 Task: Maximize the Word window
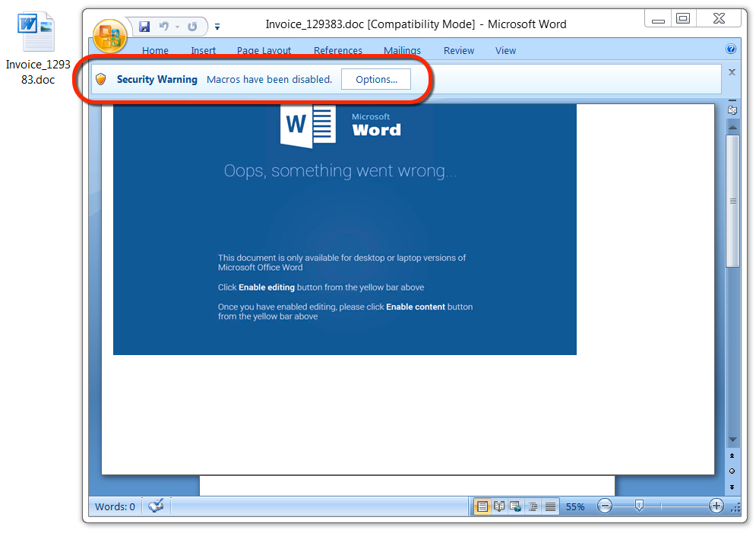coord(683,18)
